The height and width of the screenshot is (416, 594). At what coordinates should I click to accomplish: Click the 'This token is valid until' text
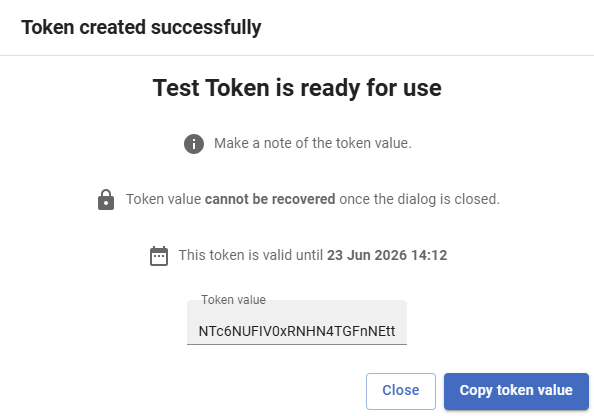pyautogui.click(x=251, y=255)
